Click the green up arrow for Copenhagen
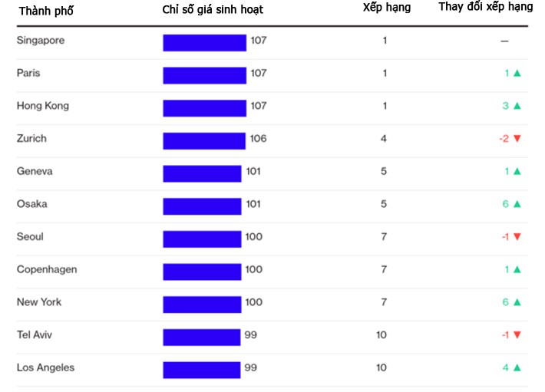 click(x=517, y=270)
